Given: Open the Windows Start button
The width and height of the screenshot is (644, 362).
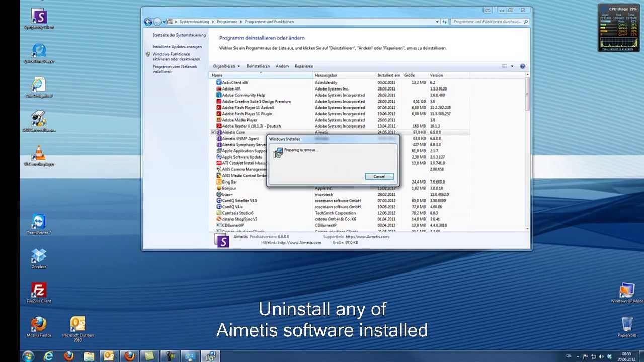Looking at the screenshot, I should tap(28, 356).
